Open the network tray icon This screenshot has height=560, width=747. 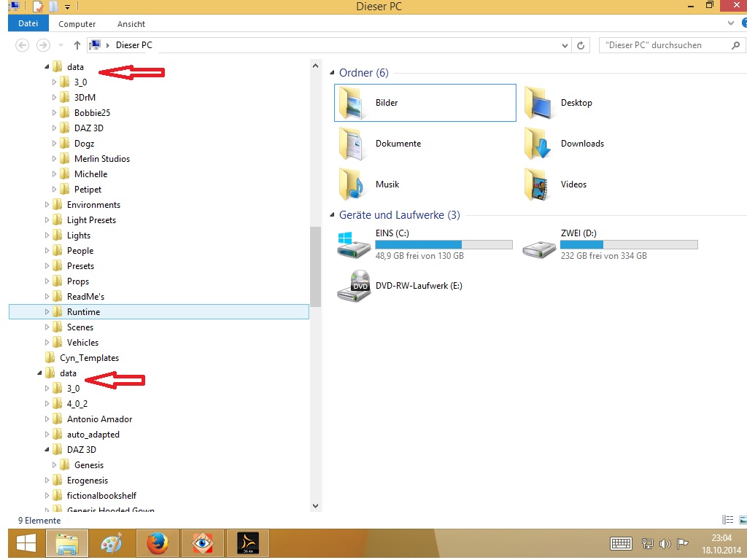(x=648, y=543)
